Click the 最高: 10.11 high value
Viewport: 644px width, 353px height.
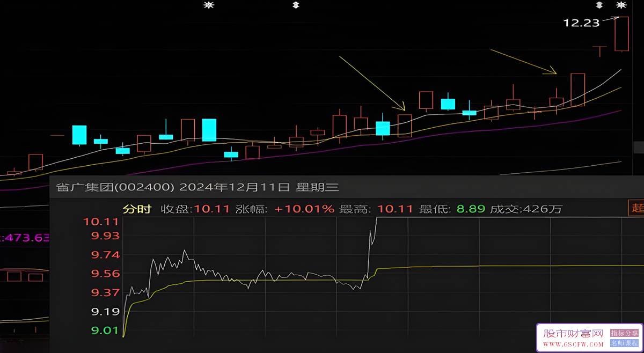pyautogui.click(x=376, y=209)
